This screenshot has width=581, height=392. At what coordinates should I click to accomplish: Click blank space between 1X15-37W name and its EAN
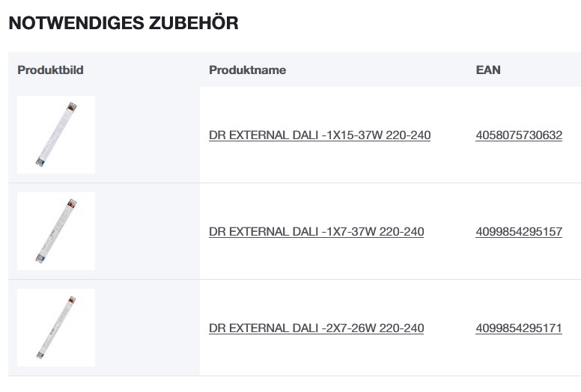[x=453, y=135]
